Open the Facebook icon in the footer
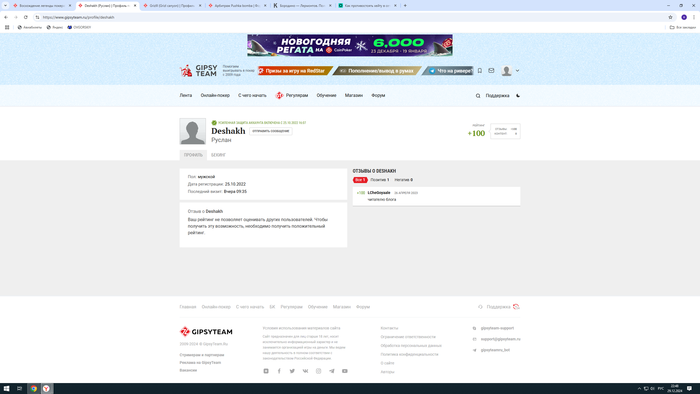 (279, 371)
